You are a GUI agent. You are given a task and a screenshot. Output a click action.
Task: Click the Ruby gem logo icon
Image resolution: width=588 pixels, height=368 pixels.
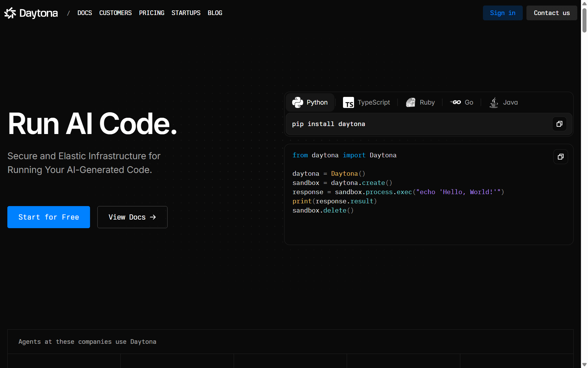pyautogui.click(x=411, y=102)
